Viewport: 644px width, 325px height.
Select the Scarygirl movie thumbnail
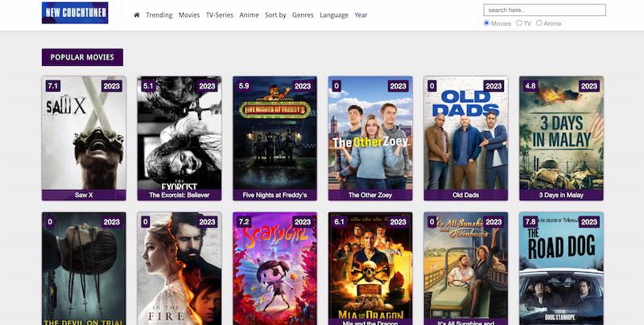275,269
